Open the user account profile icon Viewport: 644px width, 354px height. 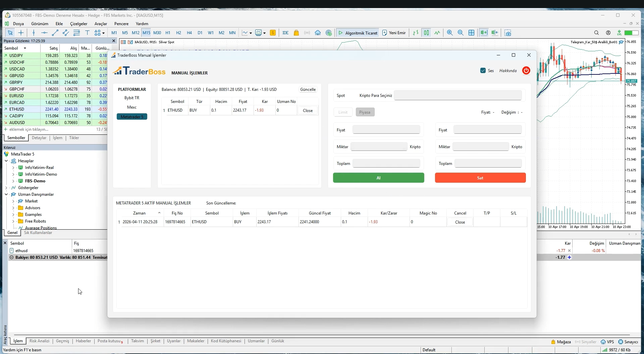[608, 33]
